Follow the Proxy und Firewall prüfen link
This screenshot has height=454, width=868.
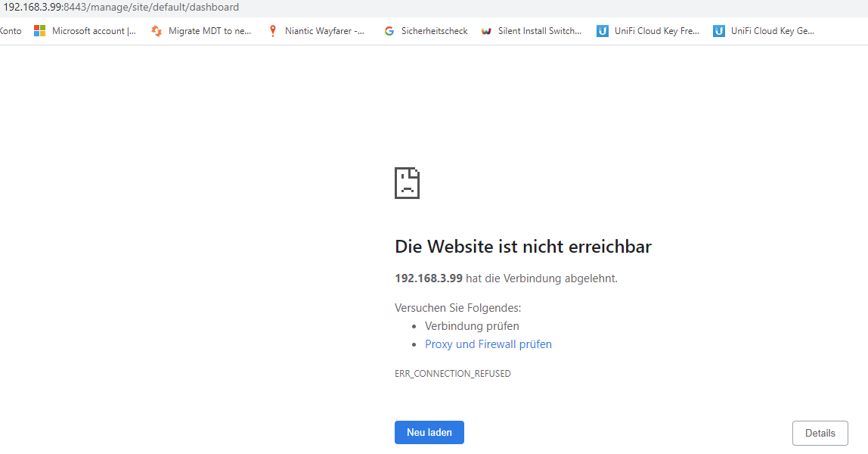pyautogui.click(x=488, y=344)
